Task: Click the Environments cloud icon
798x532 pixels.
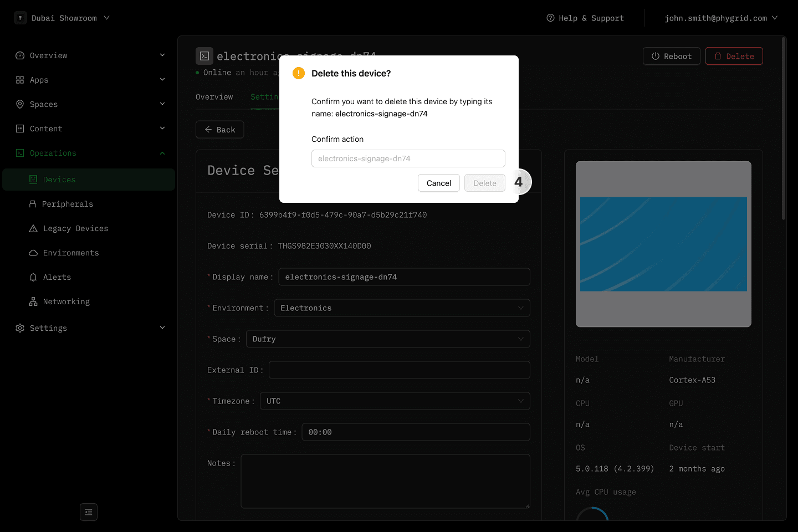Action: (x=33, y=253)
